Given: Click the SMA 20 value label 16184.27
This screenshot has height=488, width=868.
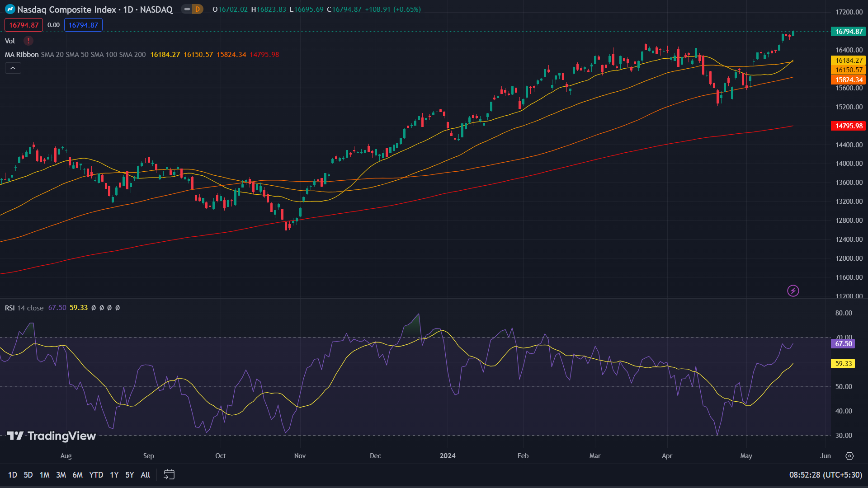Looking at the screenshot, I should coord(849,61).
